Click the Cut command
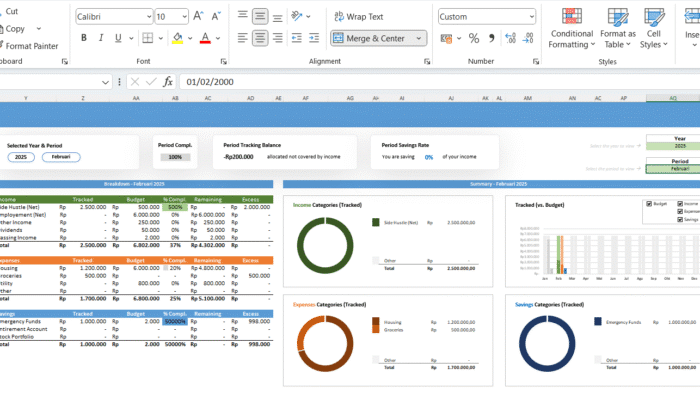The width and height of the screenshot is (700, 400). (x=10, y=11)
